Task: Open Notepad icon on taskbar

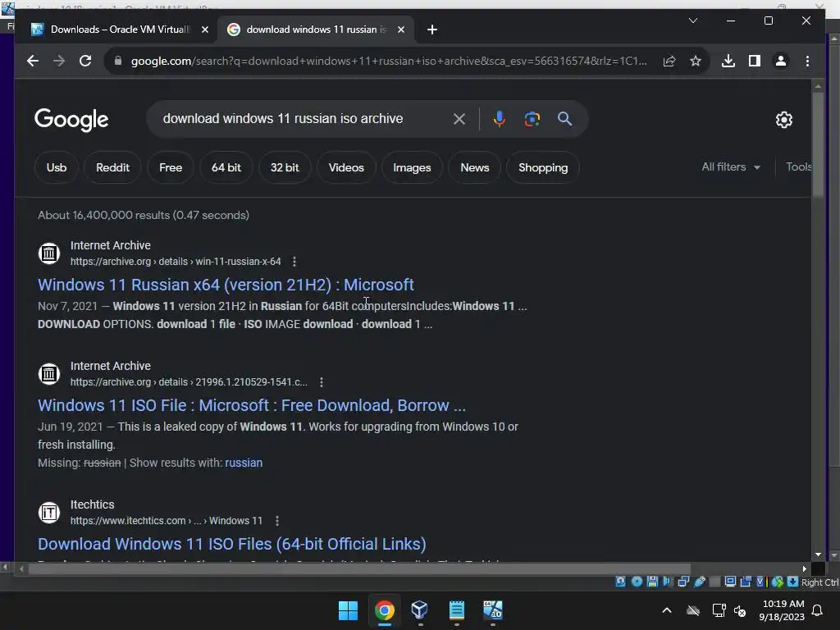Action: pos(456,610)
